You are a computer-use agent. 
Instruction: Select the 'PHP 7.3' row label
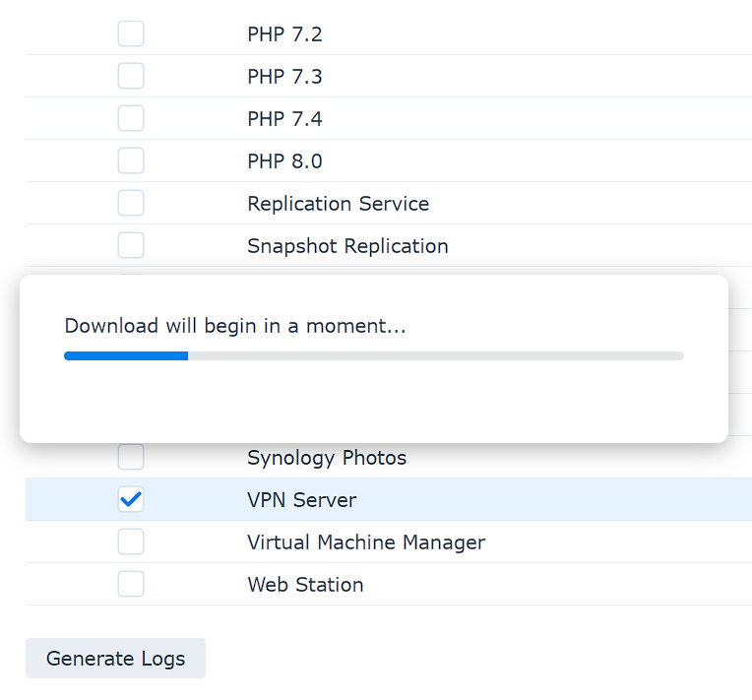284,77
